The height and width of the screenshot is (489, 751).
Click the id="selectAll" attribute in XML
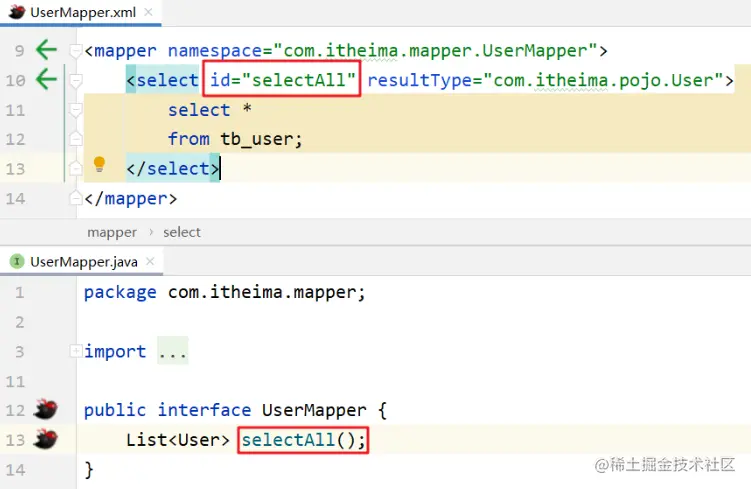(x=282, y=80)
